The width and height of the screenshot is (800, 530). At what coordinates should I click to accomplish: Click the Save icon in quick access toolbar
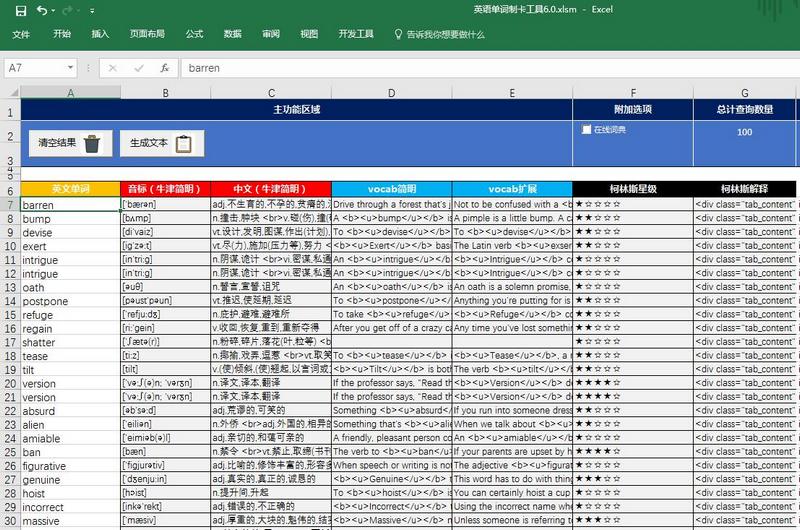(x=20, y=9)
